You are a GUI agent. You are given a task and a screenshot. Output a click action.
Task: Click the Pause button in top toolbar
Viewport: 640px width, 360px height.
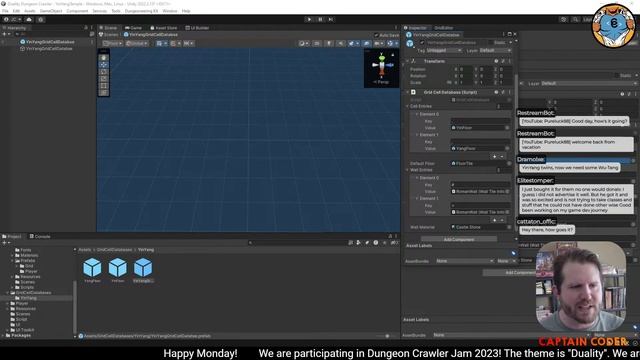tap(320, 19)
